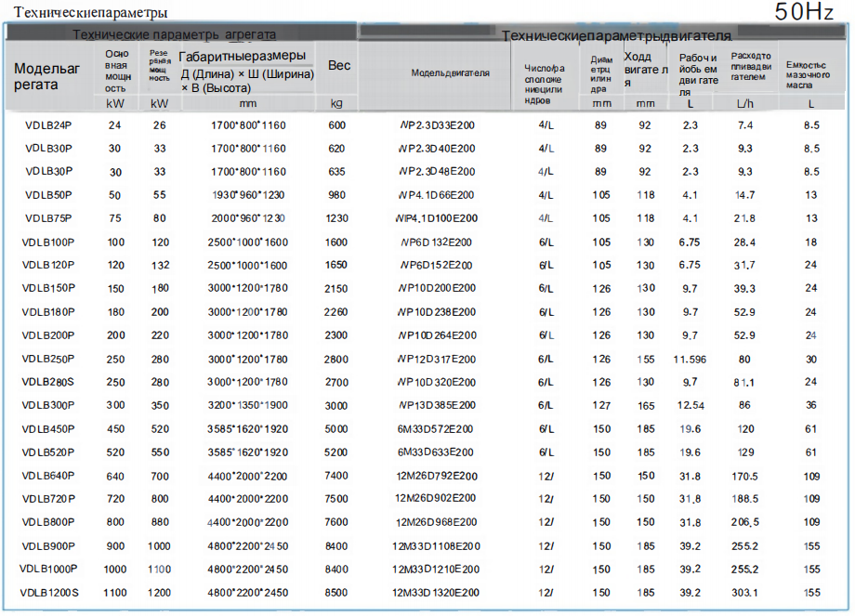855x616 pixels.
Task: Select the 12.54 displacement value
Action: click(x=690, y=405)
